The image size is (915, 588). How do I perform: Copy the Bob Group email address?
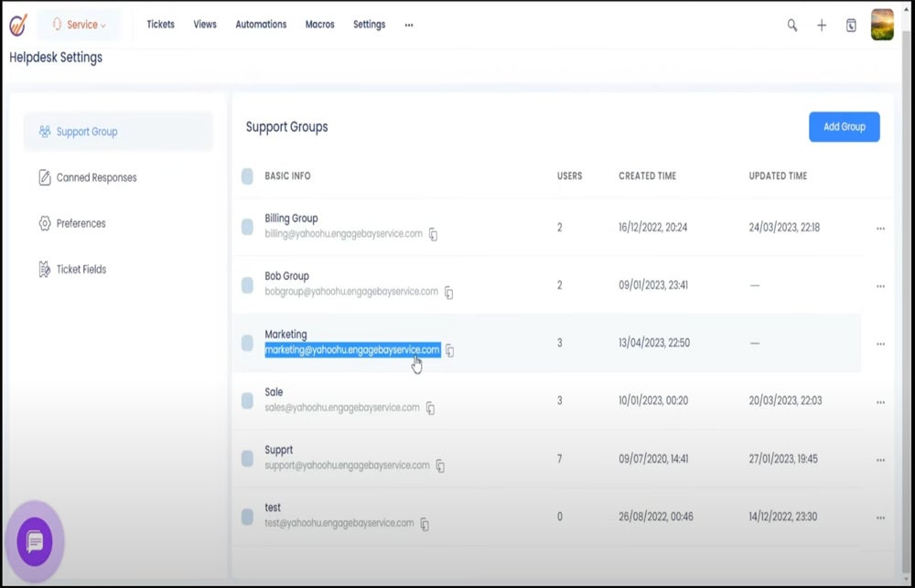pyautogui.click(x=449, y=293)
